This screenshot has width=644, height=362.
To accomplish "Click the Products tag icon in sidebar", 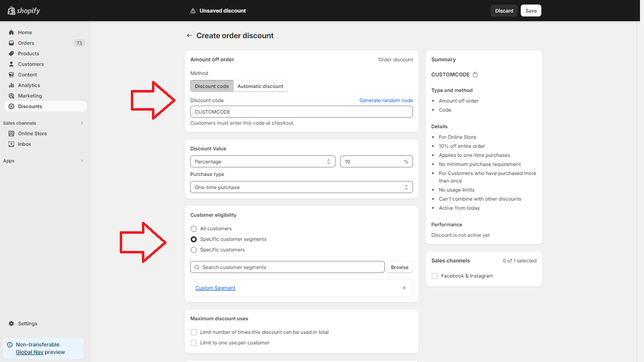I will pyautogui.click(x=12, y=54).
